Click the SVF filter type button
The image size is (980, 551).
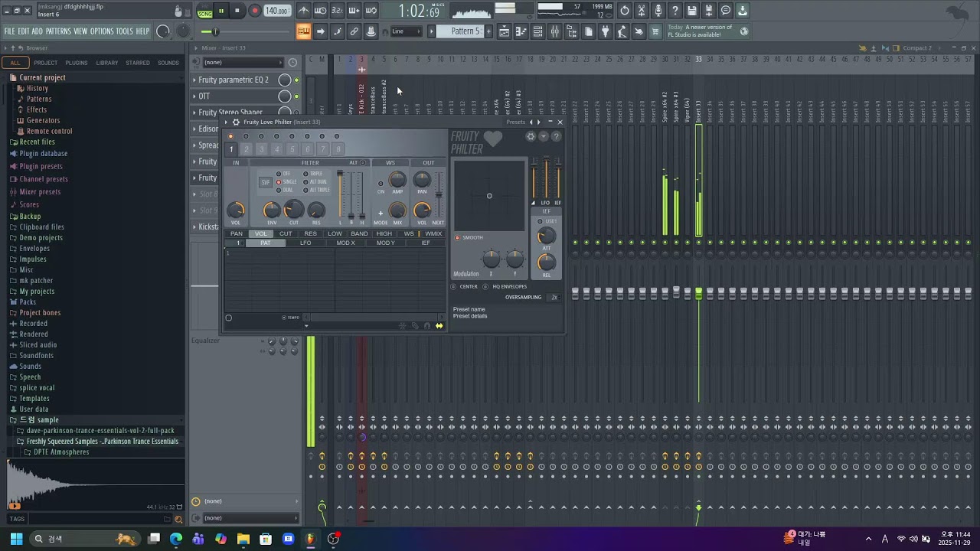(x=266, y=182)
